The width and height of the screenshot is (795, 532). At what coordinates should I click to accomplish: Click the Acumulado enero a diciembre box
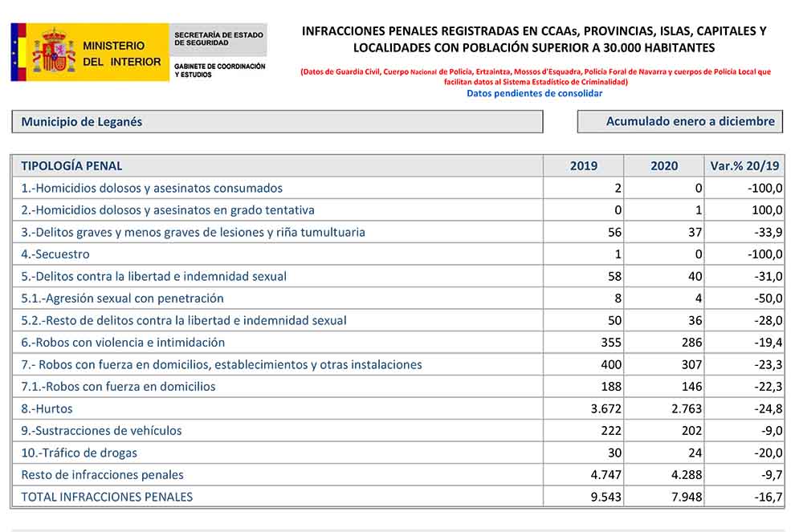pyautogui.click(x=679, y=122)
